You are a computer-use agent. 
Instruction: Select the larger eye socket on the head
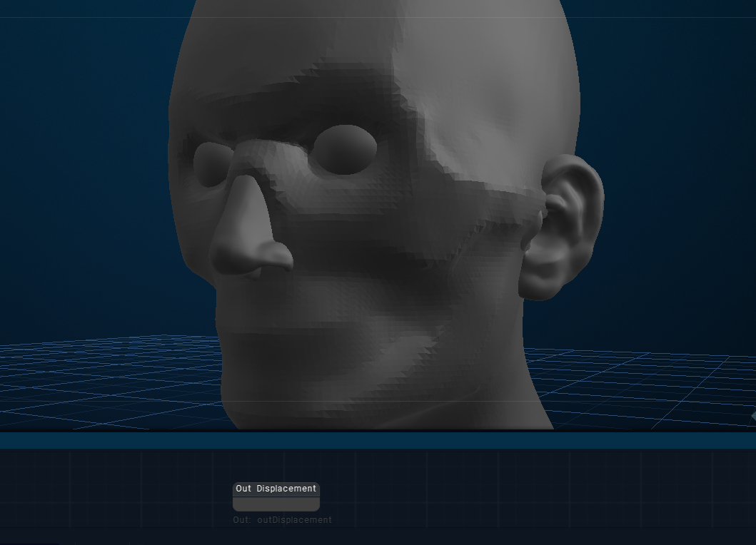pyautogui.click(x=345, y=149)
